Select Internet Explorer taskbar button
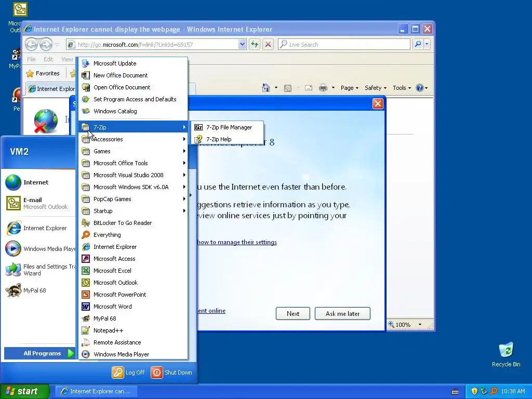The height and width of the screenshot is (399, 532). click(x=96, y=391)
